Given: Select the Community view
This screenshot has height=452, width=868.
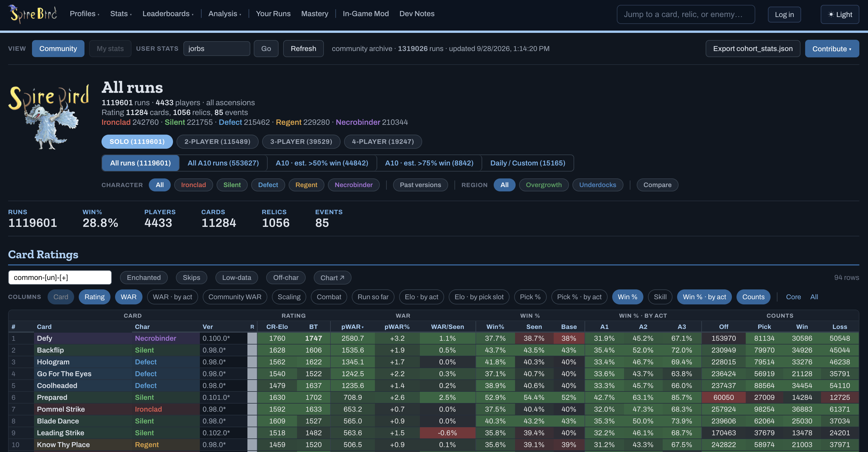Looking at the screenshot, I should [x=58, y=48].
